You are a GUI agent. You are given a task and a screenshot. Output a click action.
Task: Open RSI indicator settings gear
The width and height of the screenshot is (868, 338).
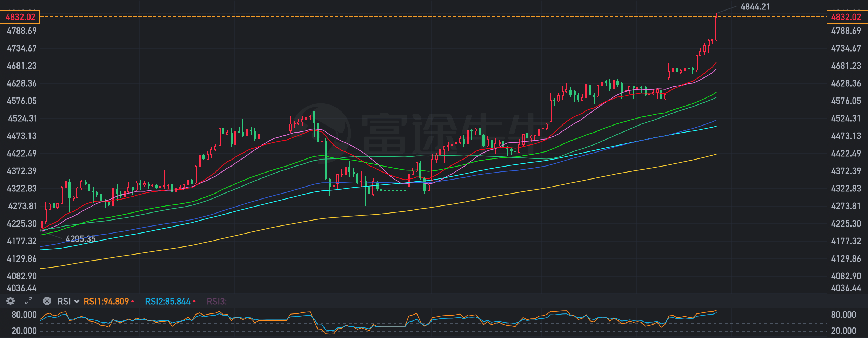[11, 301]
